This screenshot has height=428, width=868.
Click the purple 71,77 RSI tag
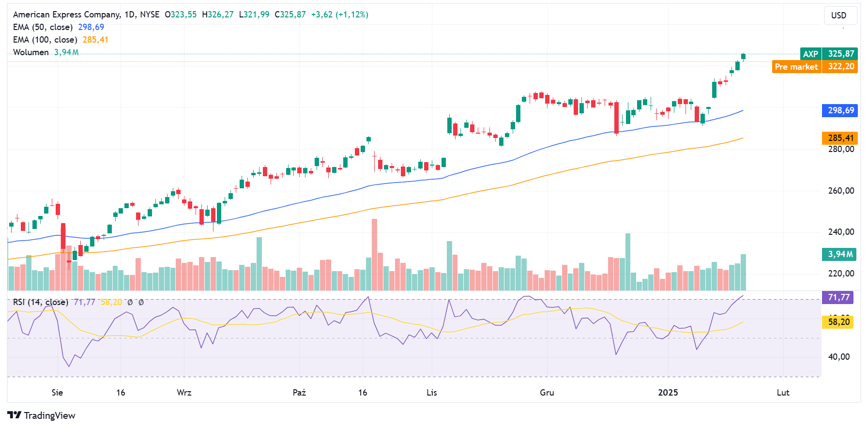[838, 297]
